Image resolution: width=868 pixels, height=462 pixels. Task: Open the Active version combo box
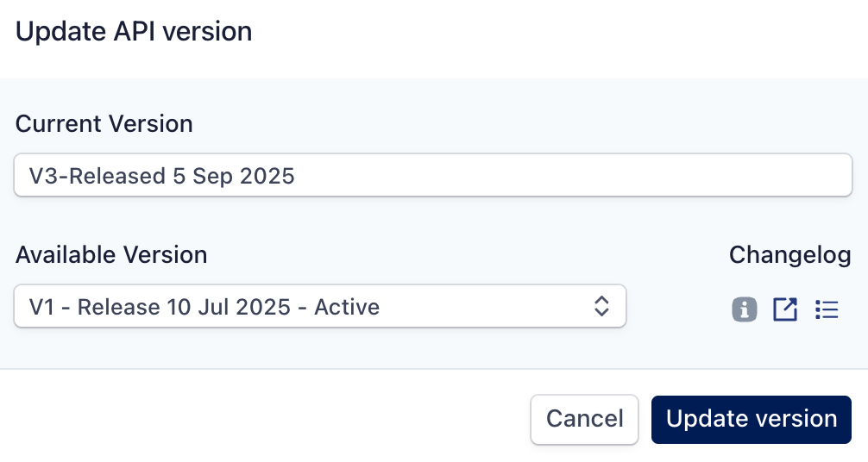pyautogui.click(x=319, y=306)
